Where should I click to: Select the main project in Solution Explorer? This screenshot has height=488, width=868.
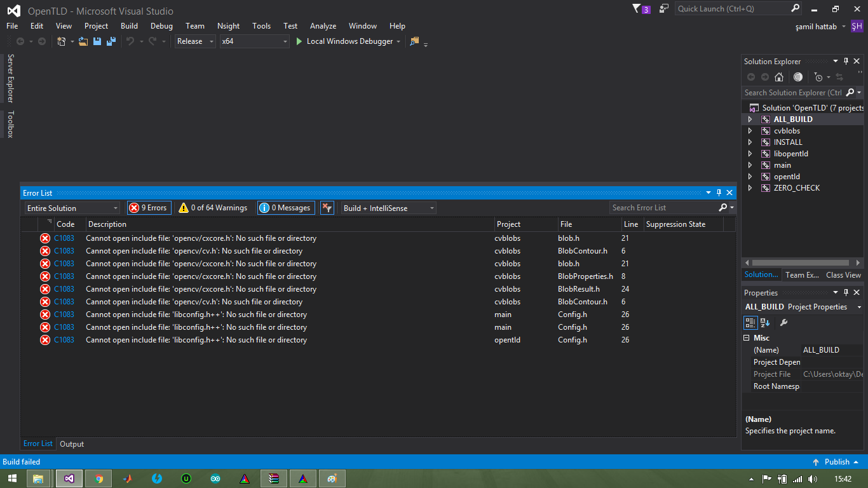(x=782, y=165)
